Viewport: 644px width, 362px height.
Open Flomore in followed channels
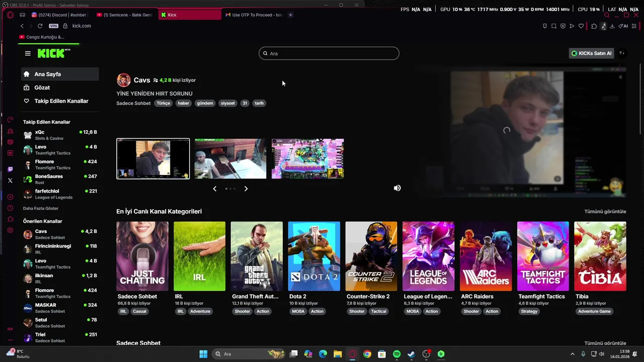coord(60,164)
